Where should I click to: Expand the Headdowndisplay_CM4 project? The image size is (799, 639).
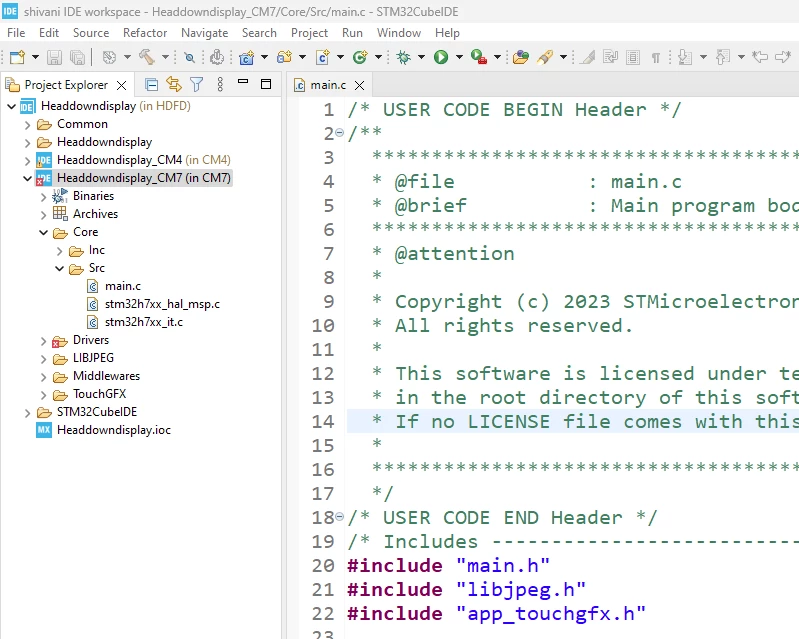(28, 161)
